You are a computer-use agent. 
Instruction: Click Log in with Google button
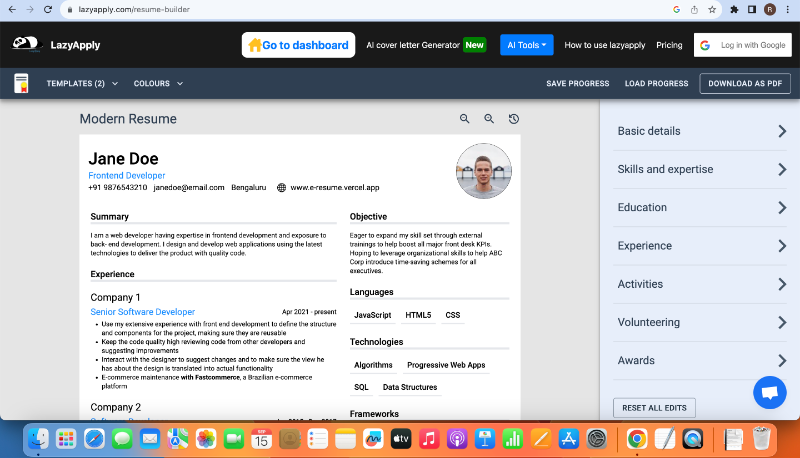click(743, 45)
